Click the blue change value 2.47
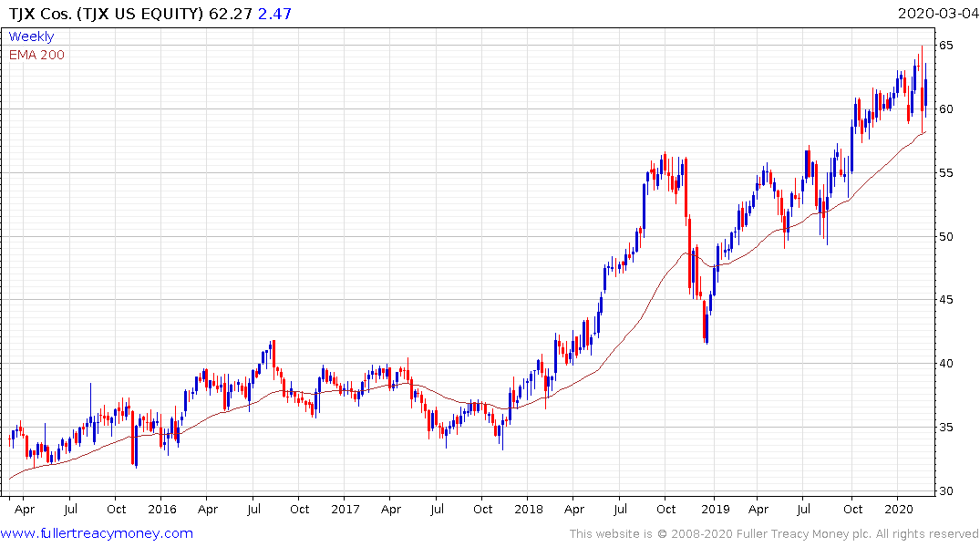The height and width of the screenshot is (547, 980). point(275,14)
